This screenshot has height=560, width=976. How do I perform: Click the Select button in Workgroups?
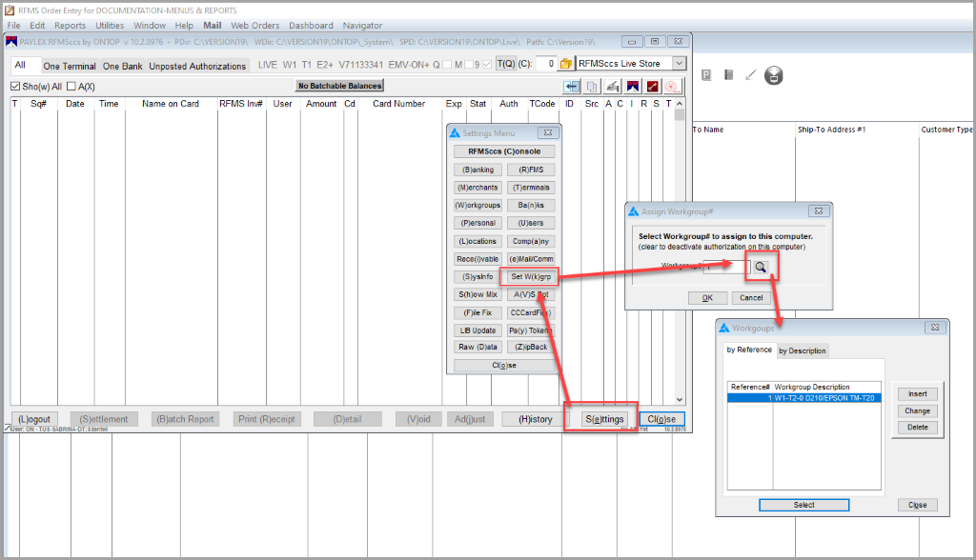pos(803,506)
